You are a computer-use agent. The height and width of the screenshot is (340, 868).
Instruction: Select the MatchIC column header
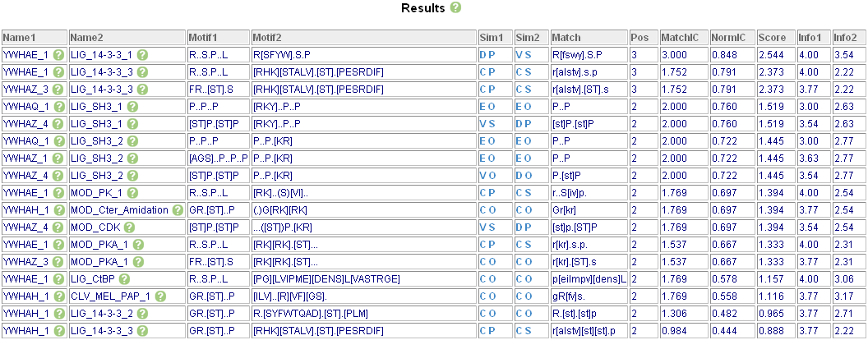[x=681, y=38]
